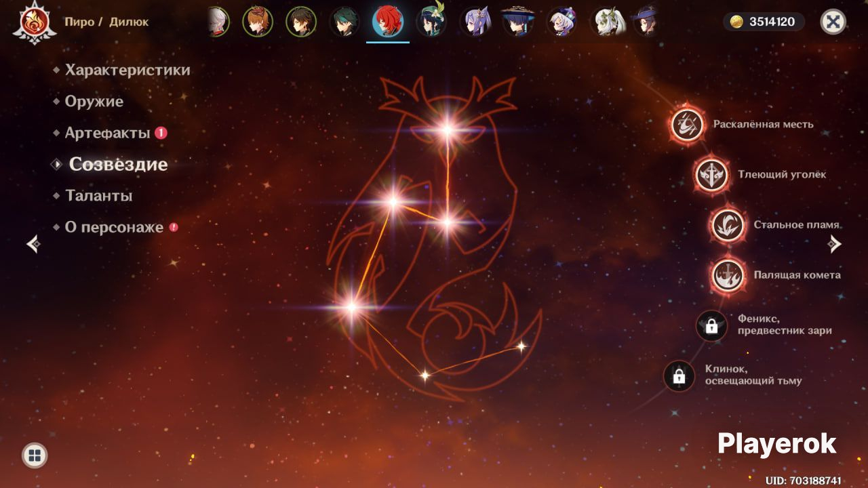Close the character screen with X button
This screenshot has height=488, width=868.
coord(833,22)
